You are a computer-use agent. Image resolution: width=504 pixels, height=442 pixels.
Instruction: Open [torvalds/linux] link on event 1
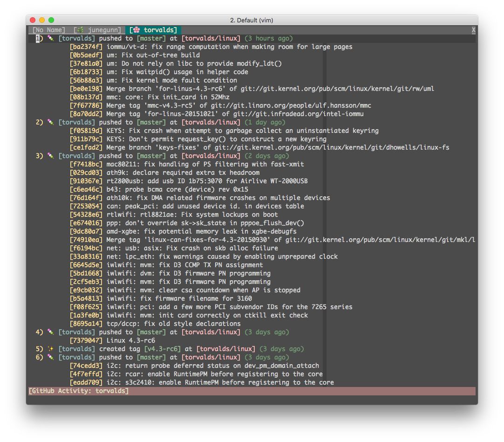click(211, 38)
